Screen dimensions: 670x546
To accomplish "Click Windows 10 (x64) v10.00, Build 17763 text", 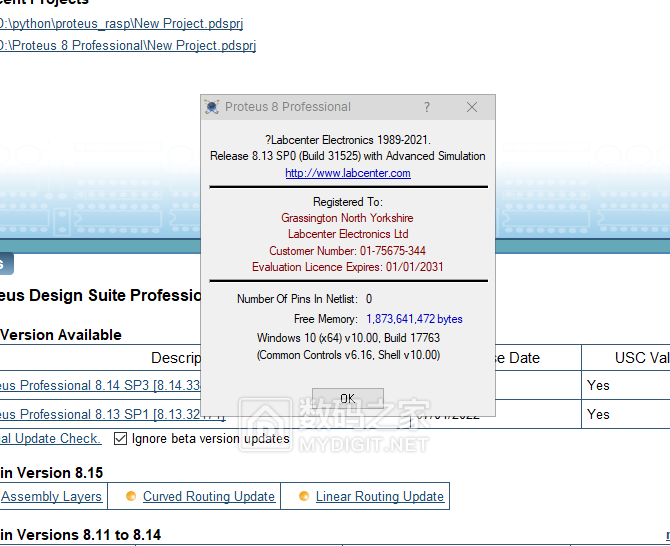I will point(348,338).
